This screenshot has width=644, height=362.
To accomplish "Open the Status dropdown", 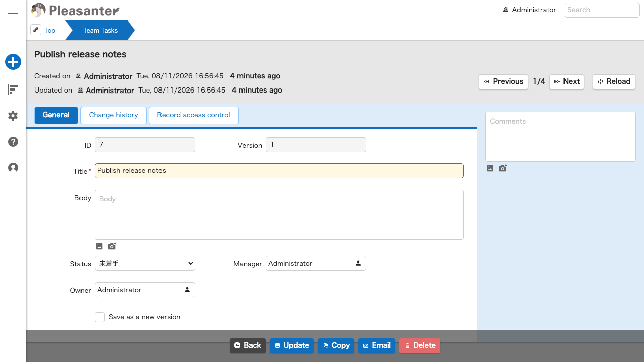I will tap(145, 263).
